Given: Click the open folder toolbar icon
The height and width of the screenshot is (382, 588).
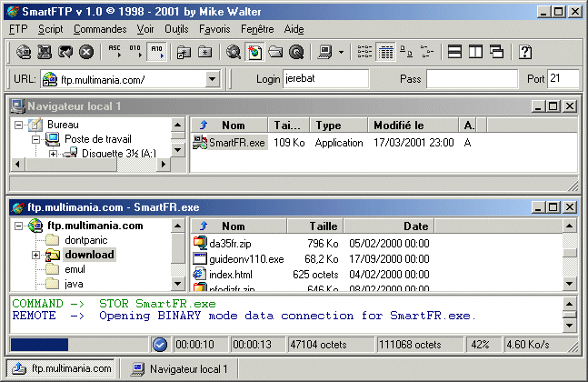Looking at the screenshot, I should tap(275, 52).
